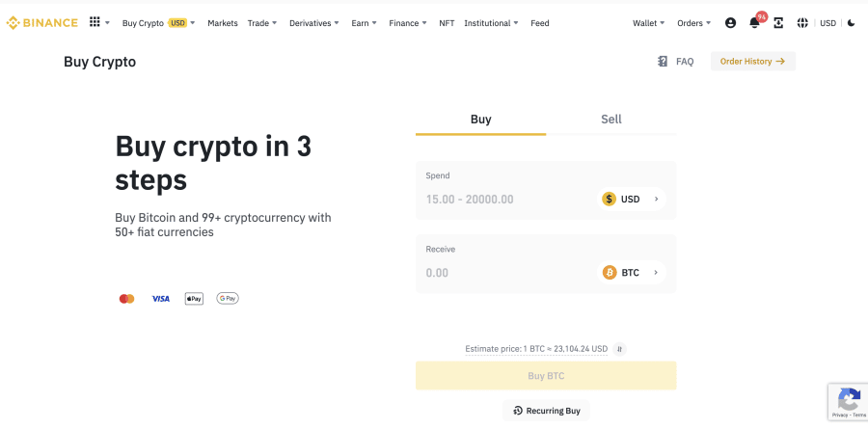The height and width of the screenshot is (429, 868).
Task: Click the FAQ book icon
Action: click(x=662, y=62)
